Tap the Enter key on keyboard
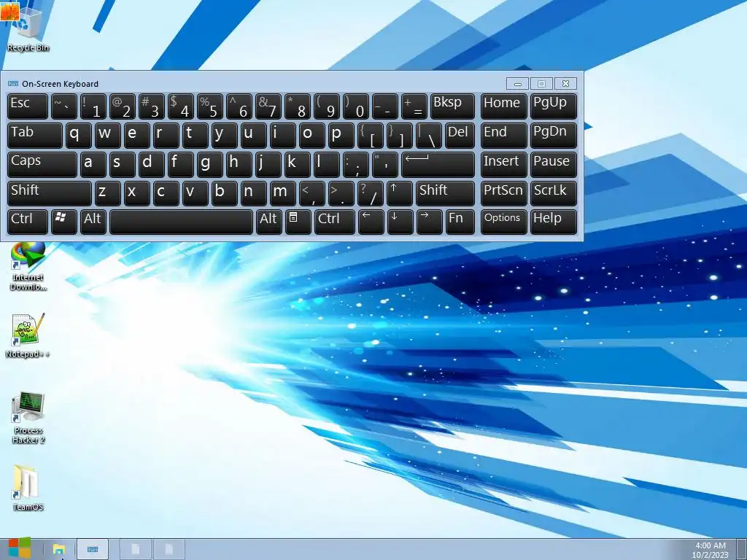 tap(438, 164)
